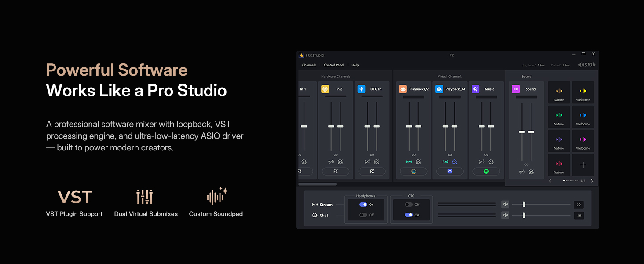Toggle stereo link on Sound channel
644x264 pixels.
pos(527,165)
